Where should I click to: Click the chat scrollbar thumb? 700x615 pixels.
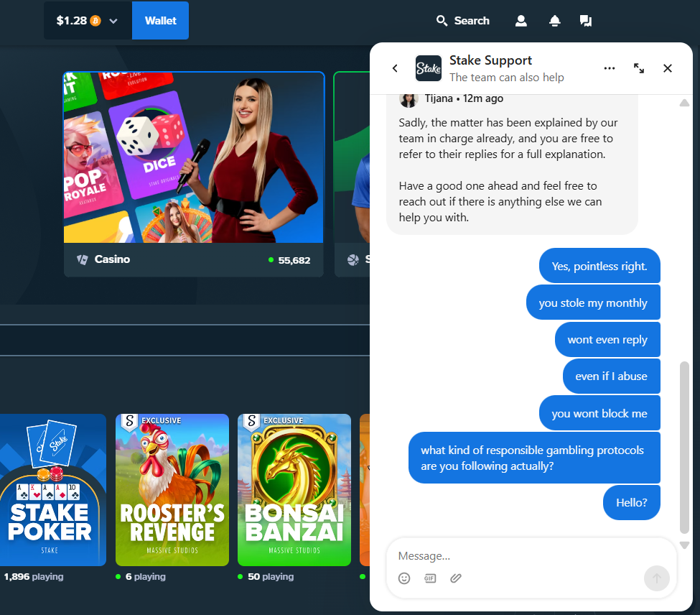pos(684,448)
